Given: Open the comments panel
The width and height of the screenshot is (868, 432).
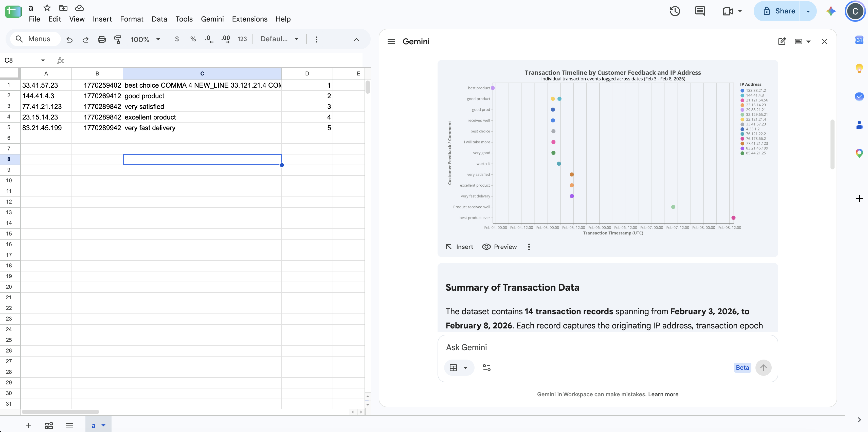Looking at the screenshot, I should 700,11.
